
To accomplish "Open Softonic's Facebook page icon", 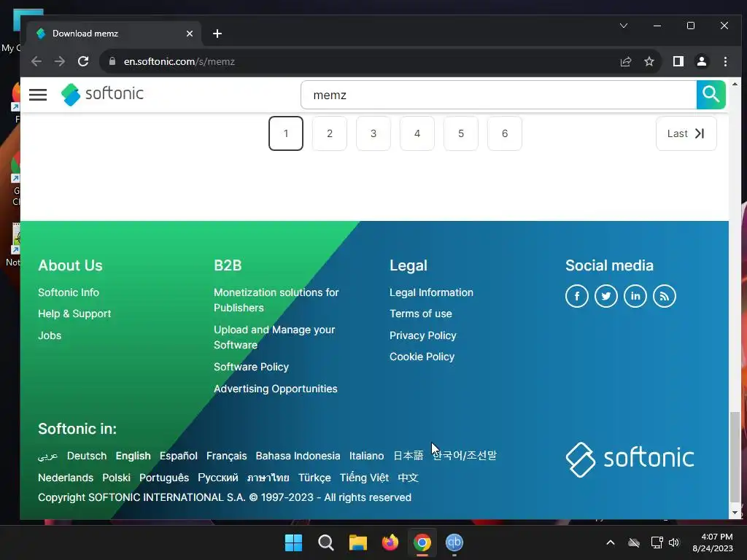I will pos(576,296).
